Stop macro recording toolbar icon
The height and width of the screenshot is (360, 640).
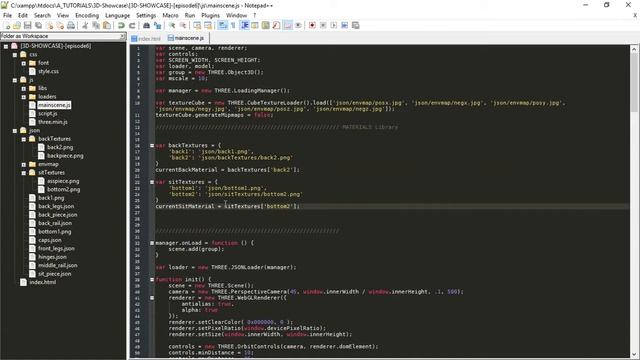[x=323, y=25]
